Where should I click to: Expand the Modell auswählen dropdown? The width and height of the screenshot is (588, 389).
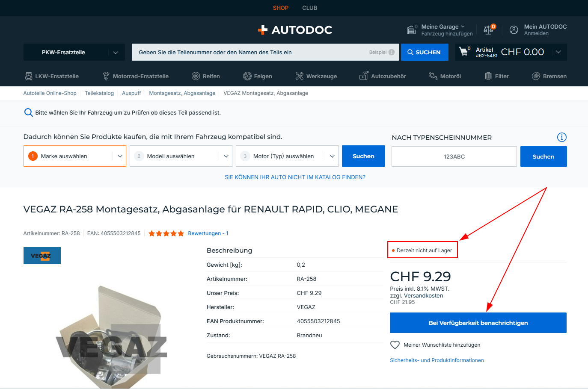[181, 156]
